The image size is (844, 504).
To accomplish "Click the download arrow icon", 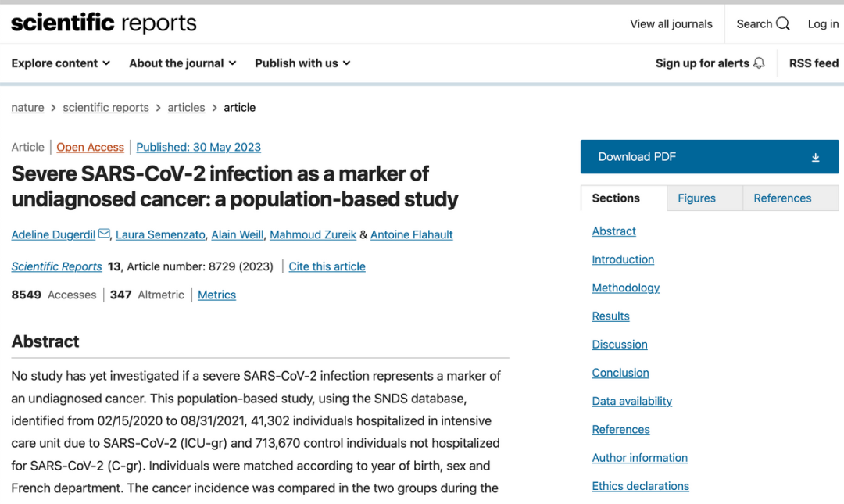I will [815, 157].
